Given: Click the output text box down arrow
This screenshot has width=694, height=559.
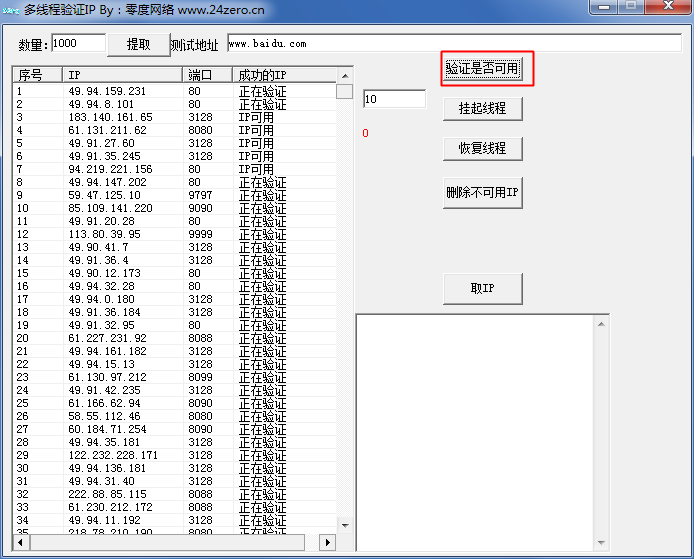Looking at the screenshot, I should coord(601,543).
